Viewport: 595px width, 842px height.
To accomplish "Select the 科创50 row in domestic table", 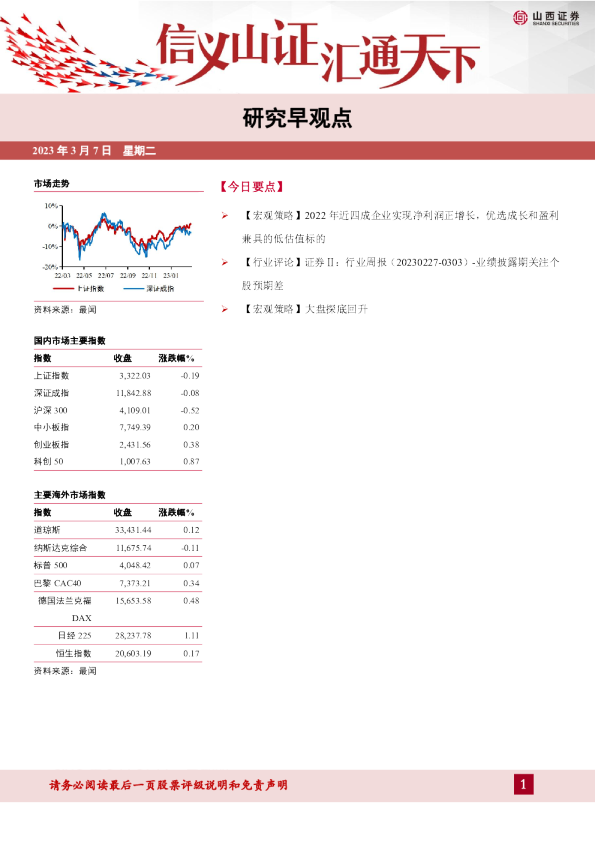I will click(x=118, y=462).
